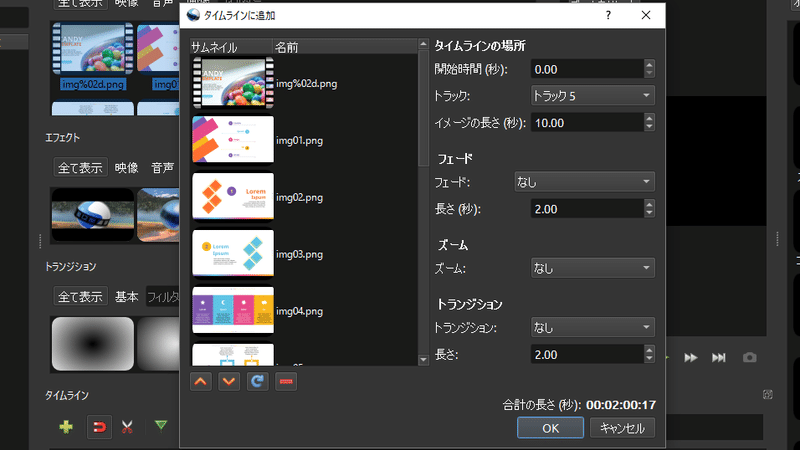The height and width of the screenshot is (450, 800).
Task: Sort by 名前 column header
Action: click(x=345, y=47)
